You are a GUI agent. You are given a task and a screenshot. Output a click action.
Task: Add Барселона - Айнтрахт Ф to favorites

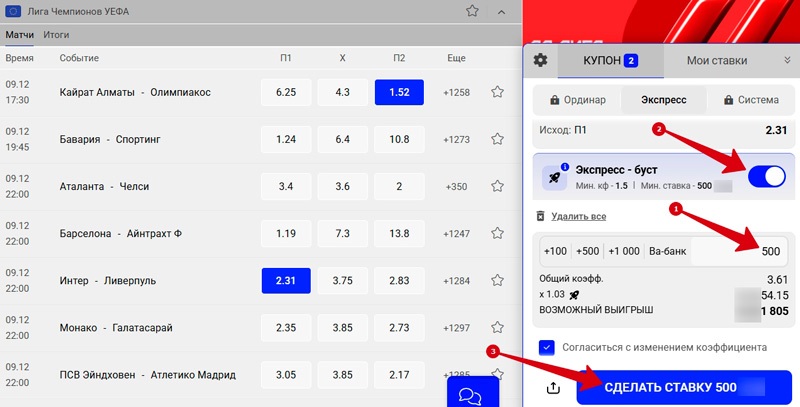tap(497, 233)
